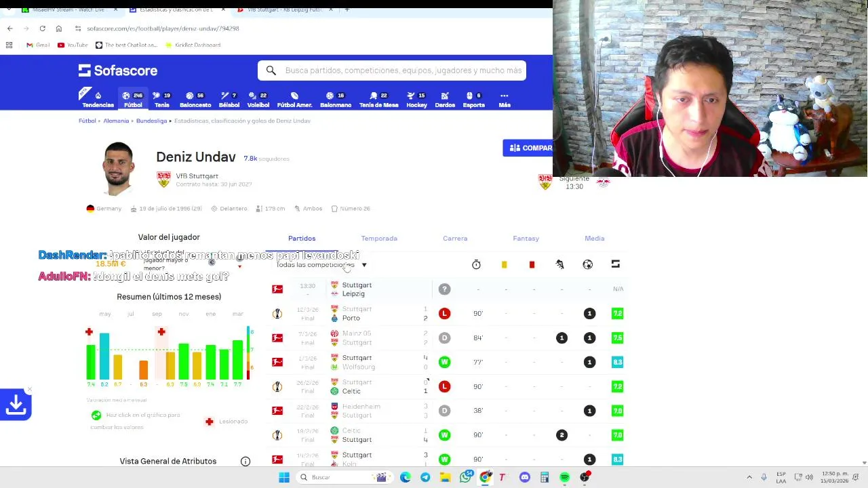The image size is (868, 488).
Task: Click the yellow card column icon
Action: tap(504, 264)
